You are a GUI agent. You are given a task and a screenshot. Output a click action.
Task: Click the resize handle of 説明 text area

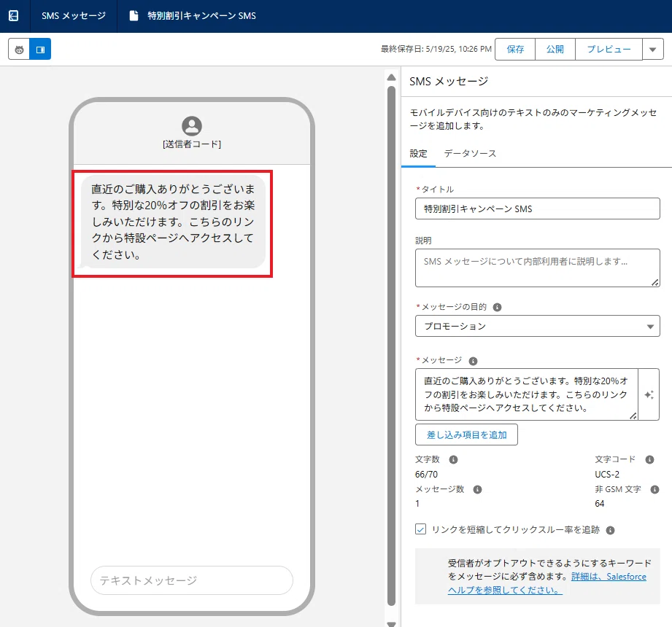tap(655, 282)
